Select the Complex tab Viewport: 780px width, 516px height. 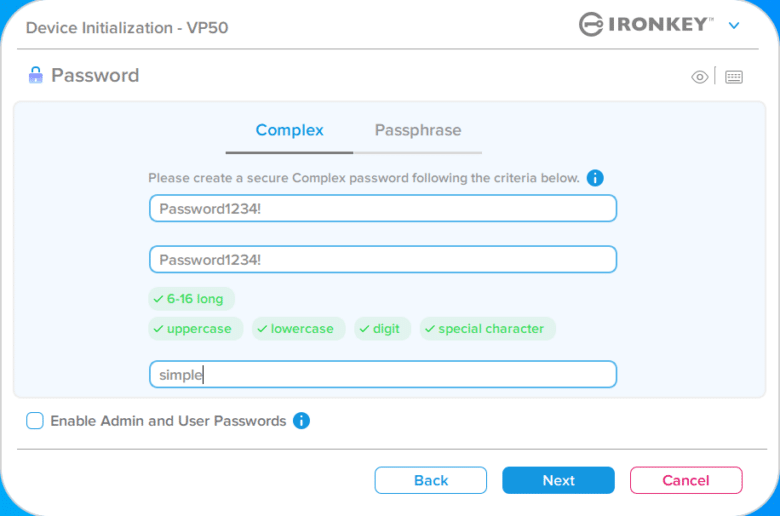[290, 130]
